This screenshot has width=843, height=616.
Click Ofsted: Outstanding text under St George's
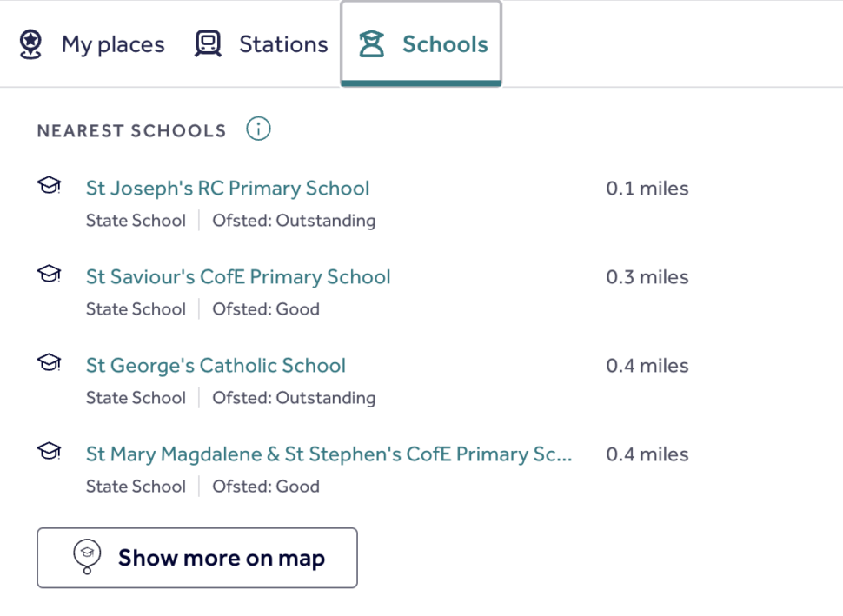(294, 398)
